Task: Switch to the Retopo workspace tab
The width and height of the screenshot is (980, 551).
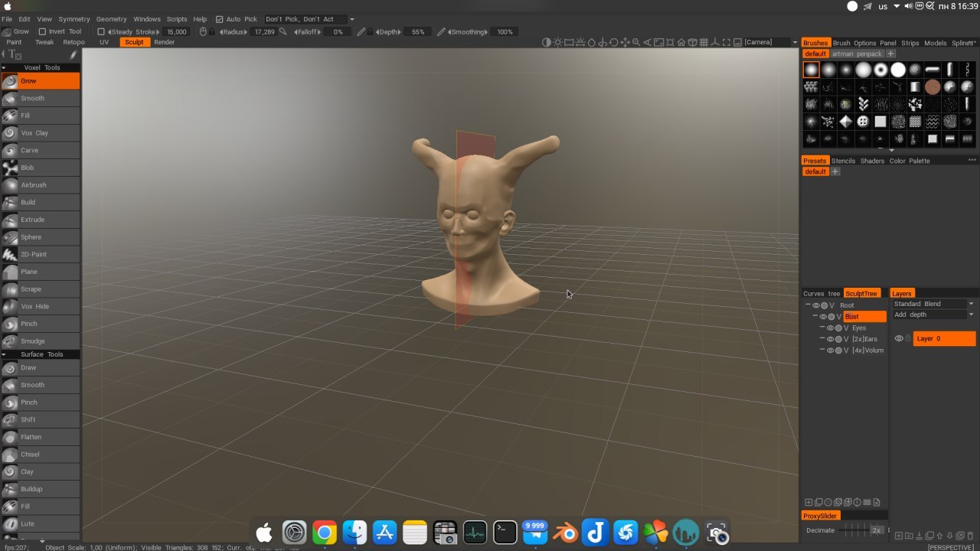Action: [x=73, y=43]
